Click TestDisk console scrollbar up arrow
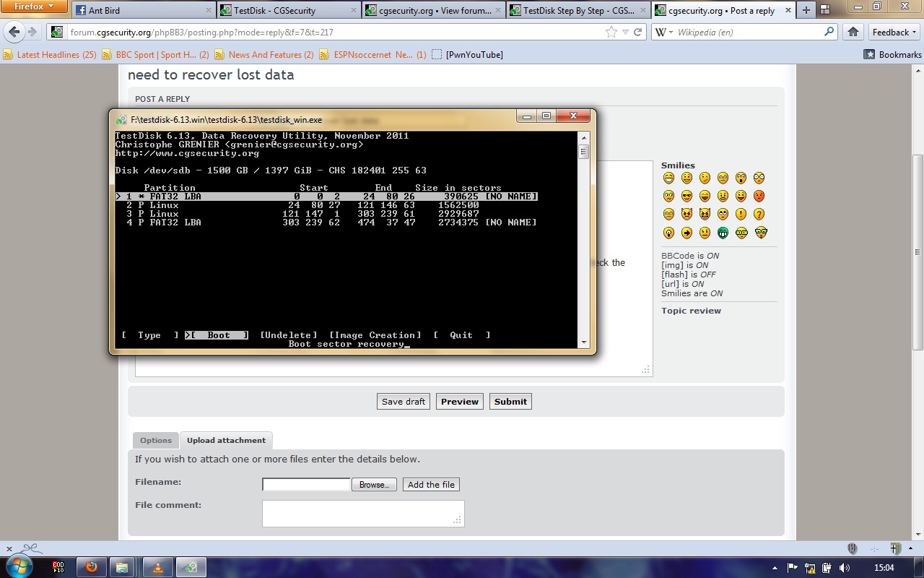The image size is (924, 578). 583,137
